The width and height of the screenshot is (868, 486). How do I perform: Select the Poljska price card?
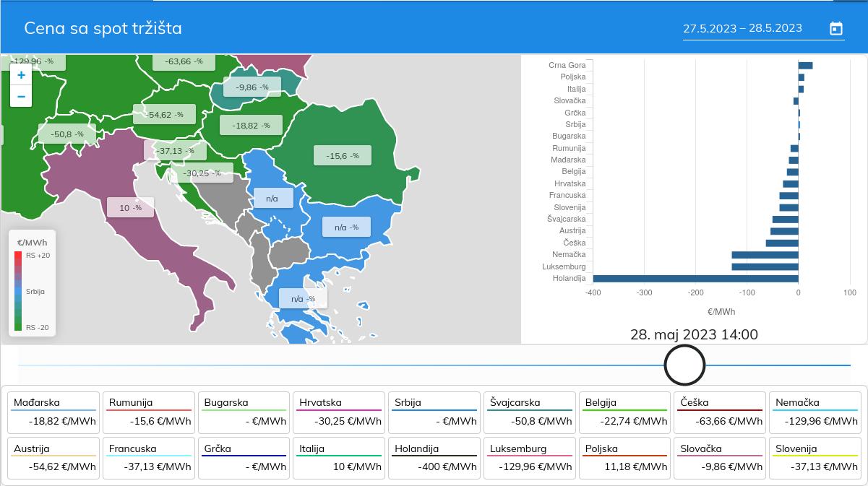626,458
